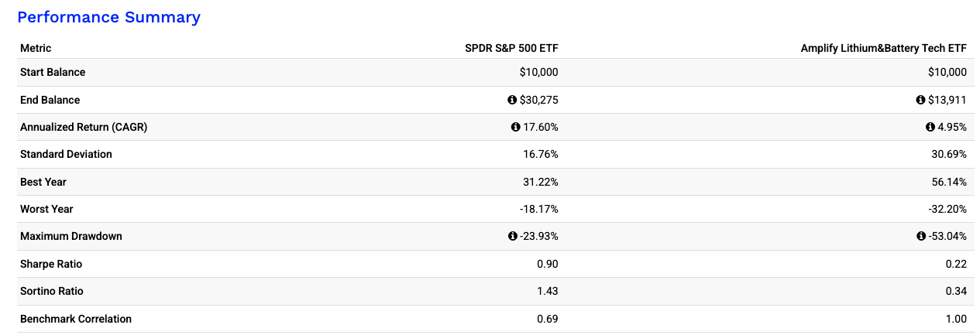980x335 pixels.
Task: Select the Sharpe Ratio row label
Action: click(x=51, y=264)
